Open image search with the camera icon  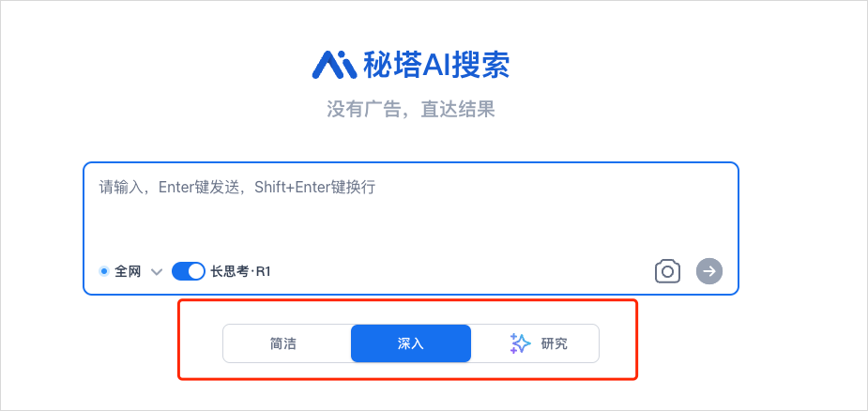pos(667,271)
